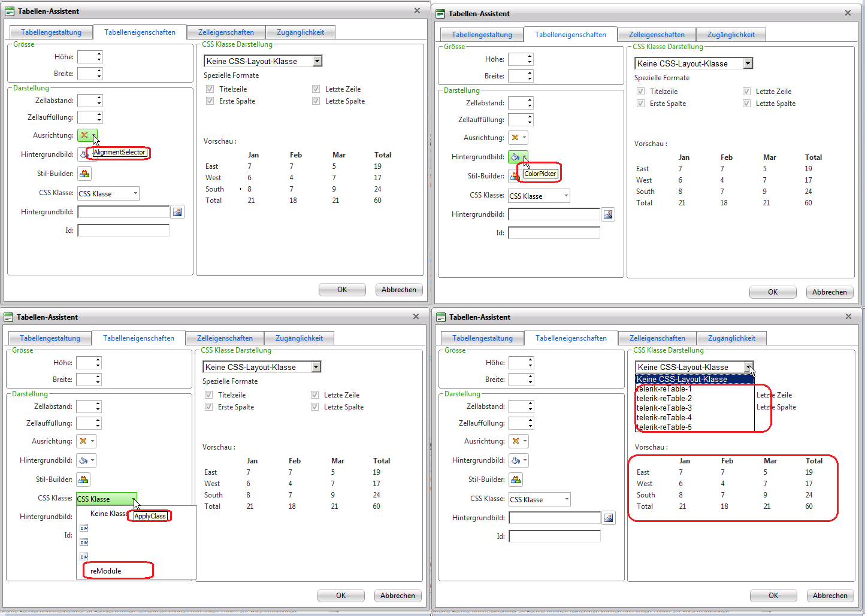This screenshot has width=865, height=616.
Task: Click OK in the top-left dialog
Action: [342, 290]
